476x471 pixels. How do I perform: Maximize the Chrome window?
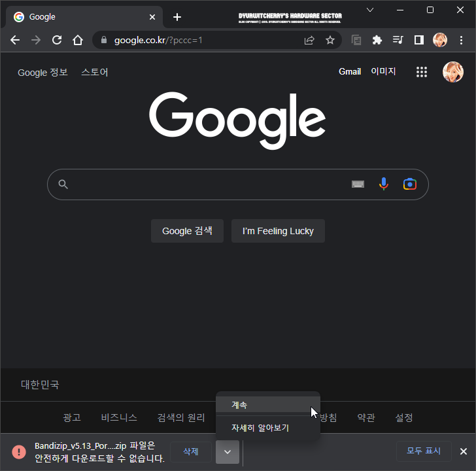[430, 10]
